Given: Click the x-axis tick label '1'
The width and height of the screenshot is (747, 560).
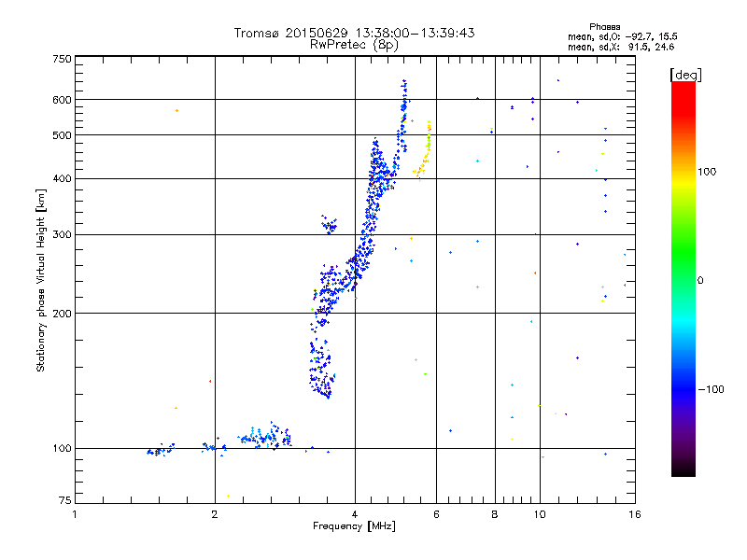Looking at the screenshot, I should 75,514.
